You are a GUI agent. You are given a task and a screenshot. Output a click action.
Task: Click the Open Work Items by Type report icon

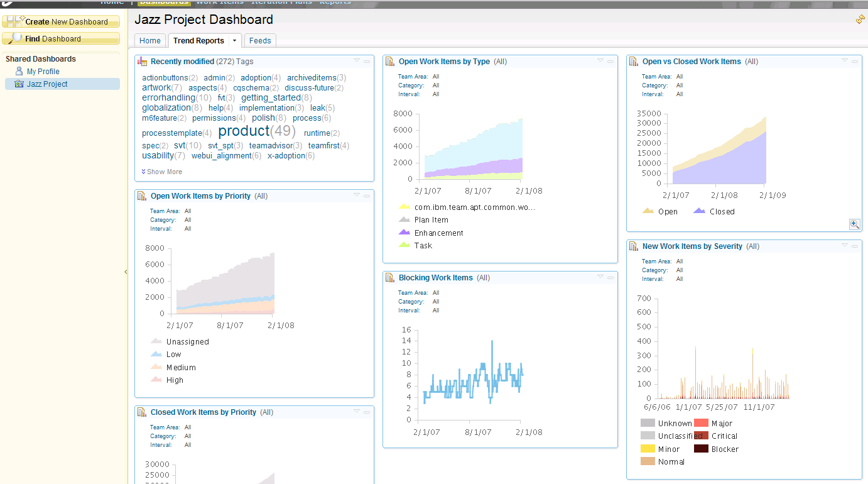[x=390, y=62]
